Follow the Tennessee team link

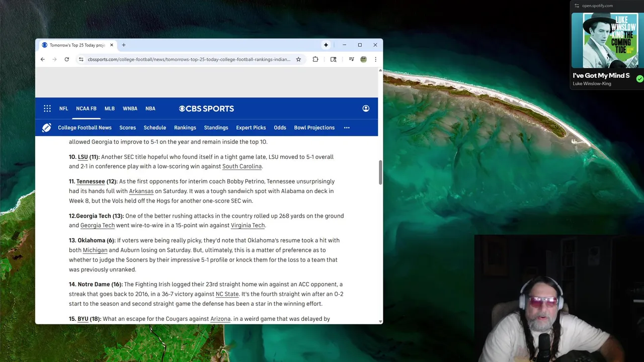click(x=91, y=182)
